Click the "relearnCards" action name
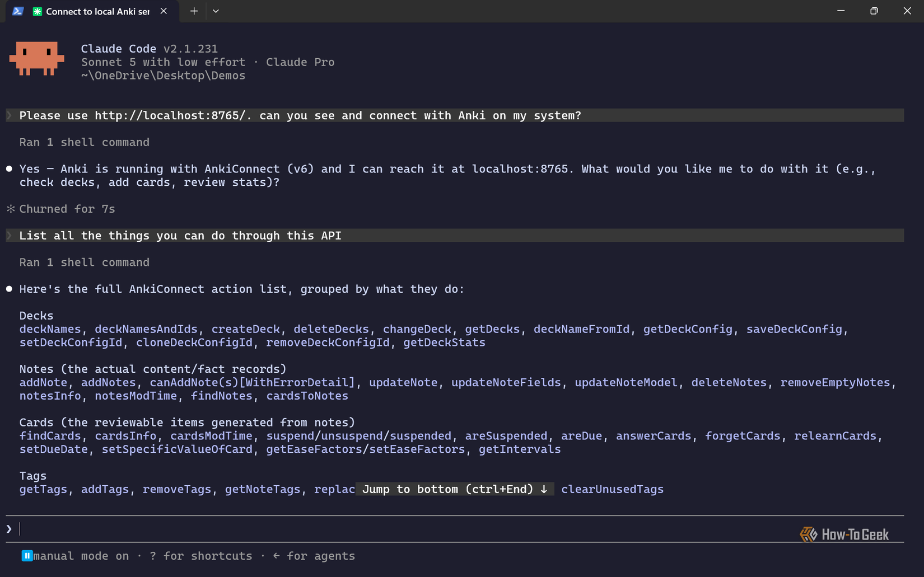924x577 pixels. [835, 436]
